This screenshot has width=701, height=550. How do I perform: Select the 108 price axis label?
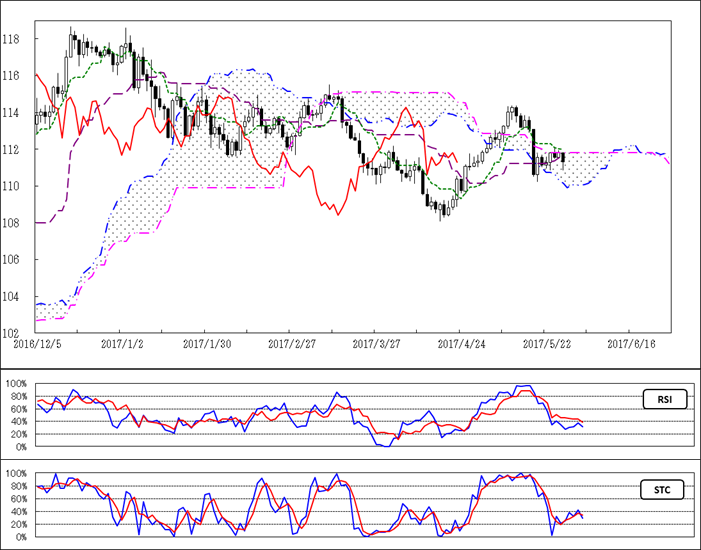click(x=14, y=223)
